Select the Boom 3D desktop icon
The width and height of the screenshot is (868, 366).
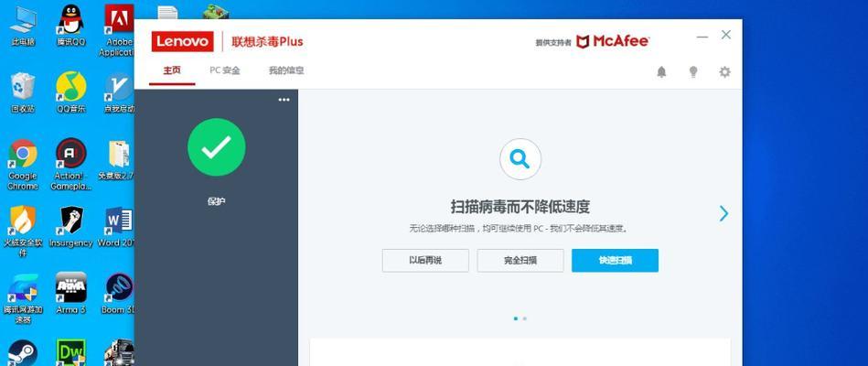coord(119,294)
